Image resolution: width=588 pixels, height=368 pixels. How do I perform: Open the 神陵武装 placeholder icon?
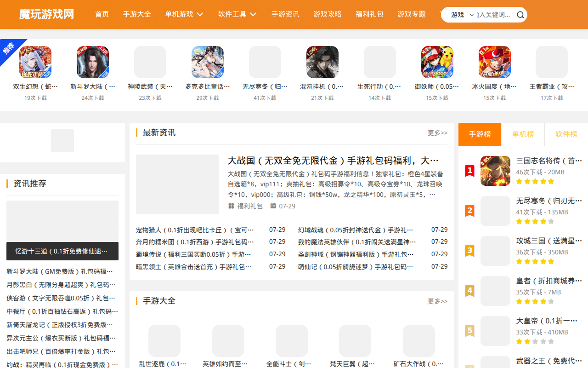coord(150,62)
